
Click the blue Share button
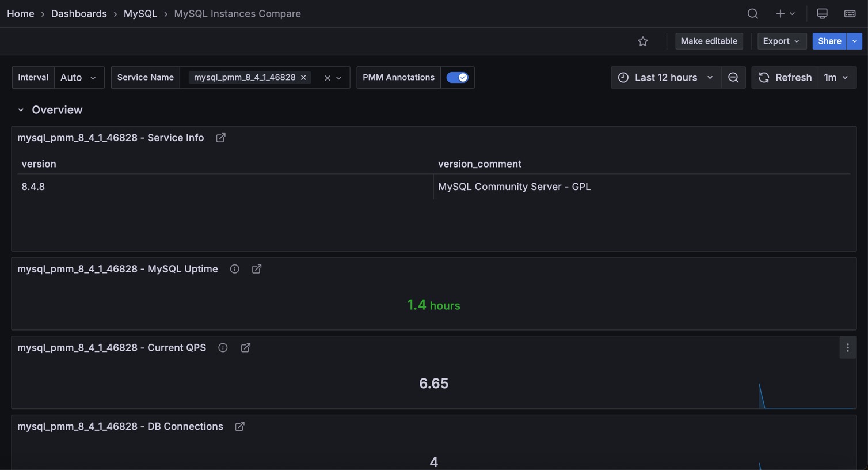[829, 41]
